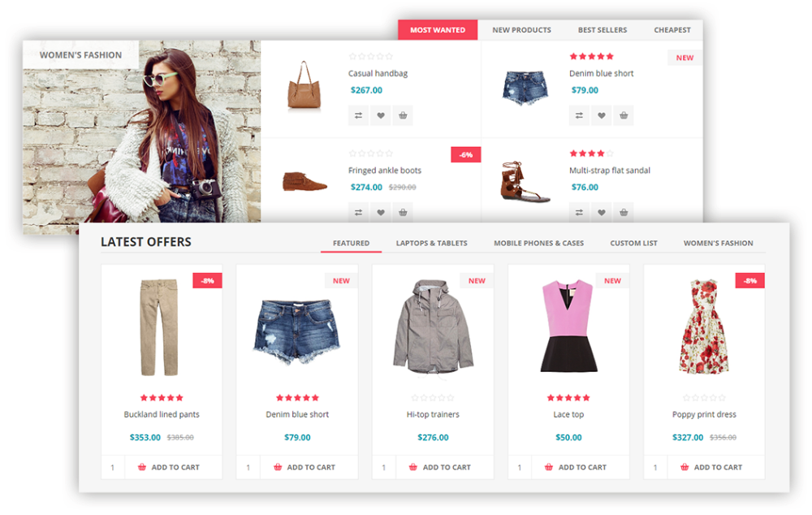Add Buckland lined pants to cart
This screenshot has height=515, width=812.
pyautogui.click(x=169, y=467)
